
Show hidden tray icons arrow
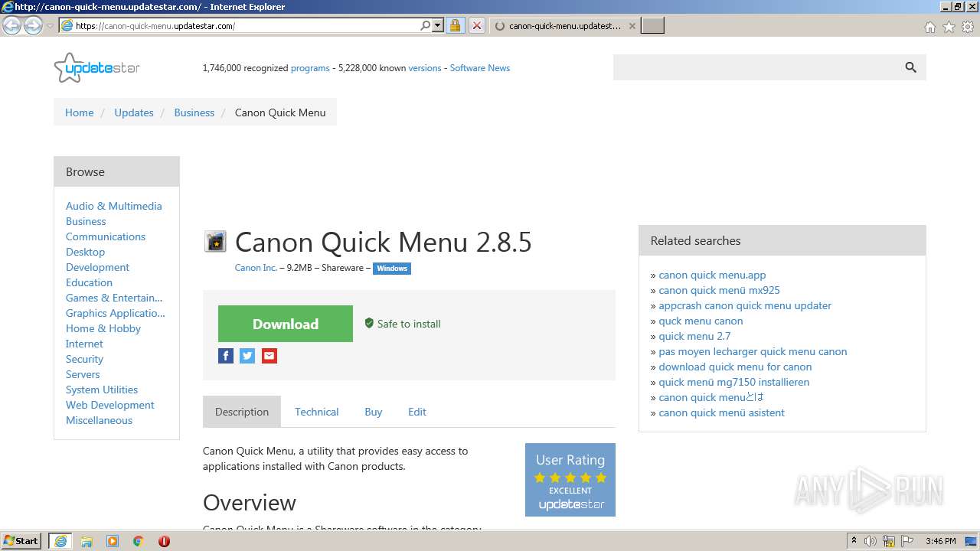pyautogui.click(x=854, y=541)
